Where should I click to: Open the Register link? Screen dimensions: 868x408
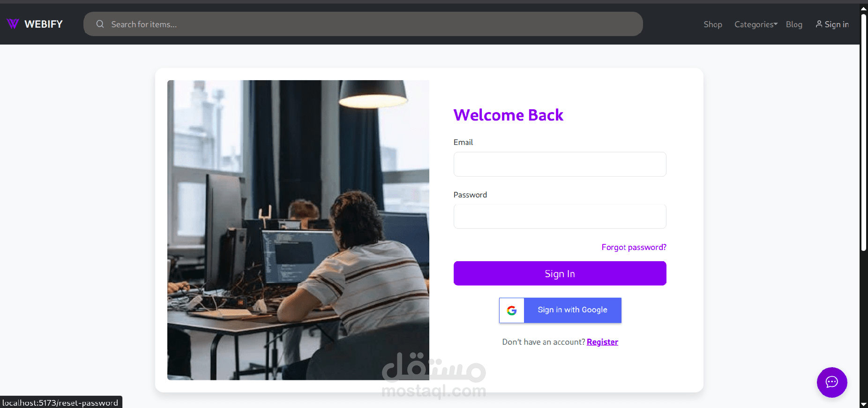[602, 342]
